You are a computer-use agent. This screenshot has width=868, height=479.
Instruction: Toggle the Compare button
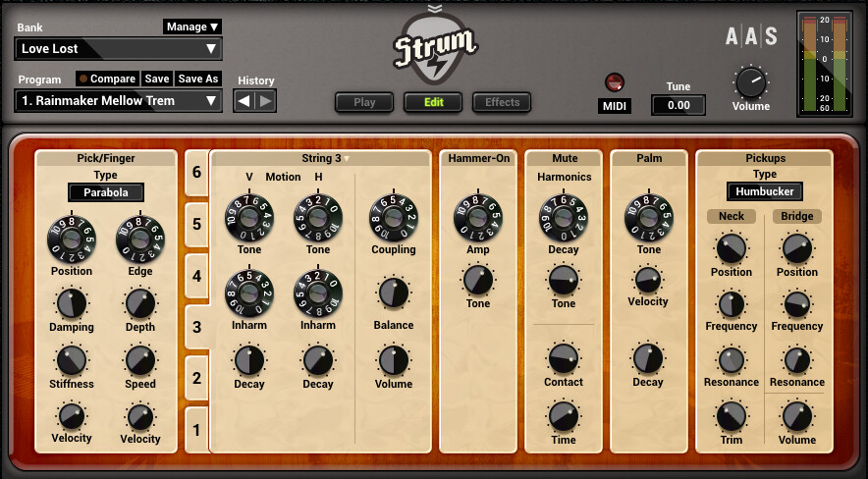point(107,79)
